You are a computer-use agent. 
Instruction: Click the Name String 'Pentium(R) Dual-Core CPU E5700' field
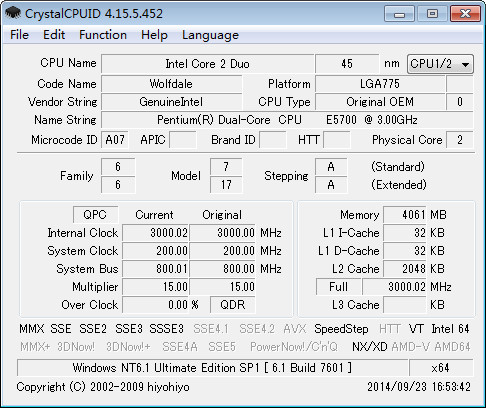tap(287, 120)
